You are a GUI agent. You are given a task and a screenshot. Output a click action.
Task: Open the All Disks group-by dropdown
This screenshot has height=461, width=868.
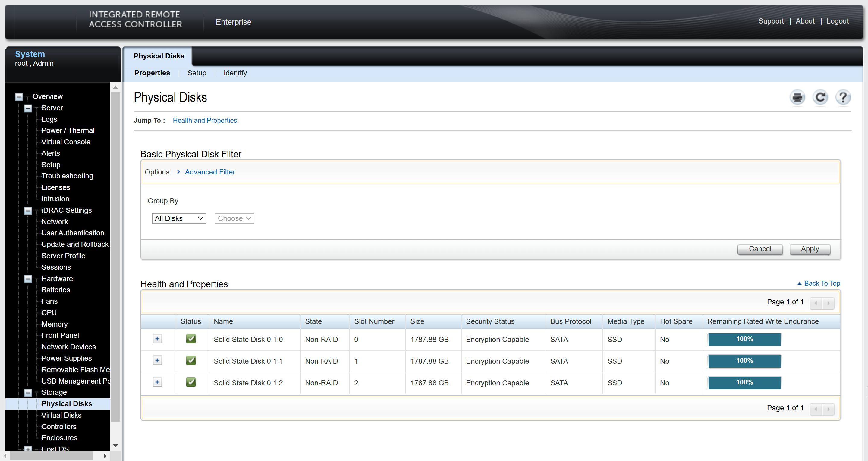(x=179, y=218)
